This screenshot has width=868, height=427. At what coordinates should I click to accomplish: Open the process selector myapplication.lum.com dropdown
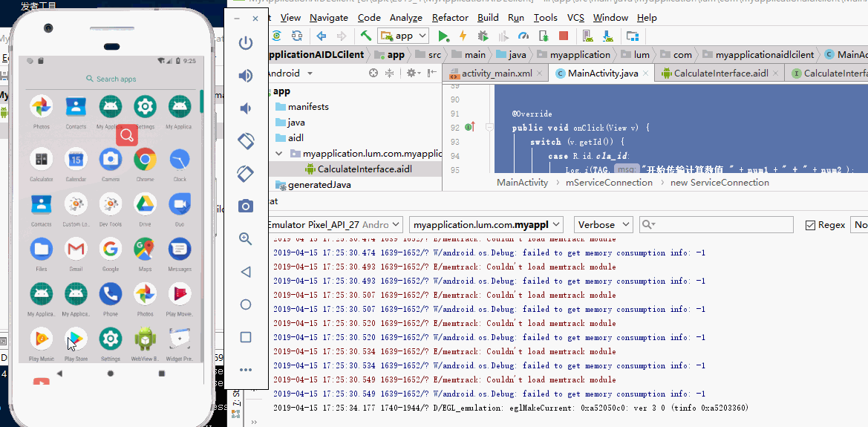tap(486, 225)
